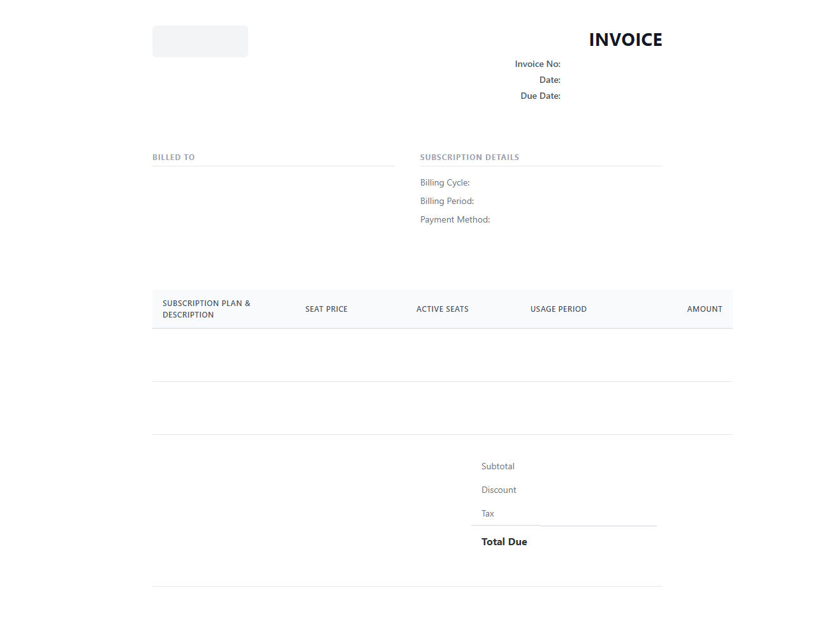Image resolution: width=815 pixels, height=644 pixels.
Task: Click the SUBSCRIPTION DETAILS heading
Action: (469, 157)
